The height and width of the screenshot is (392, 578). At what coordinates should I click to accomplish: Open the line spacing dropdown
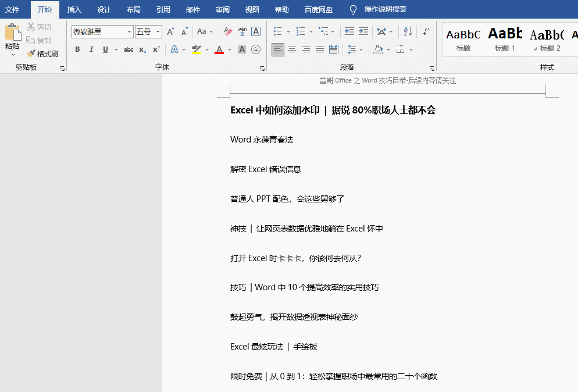355,49
